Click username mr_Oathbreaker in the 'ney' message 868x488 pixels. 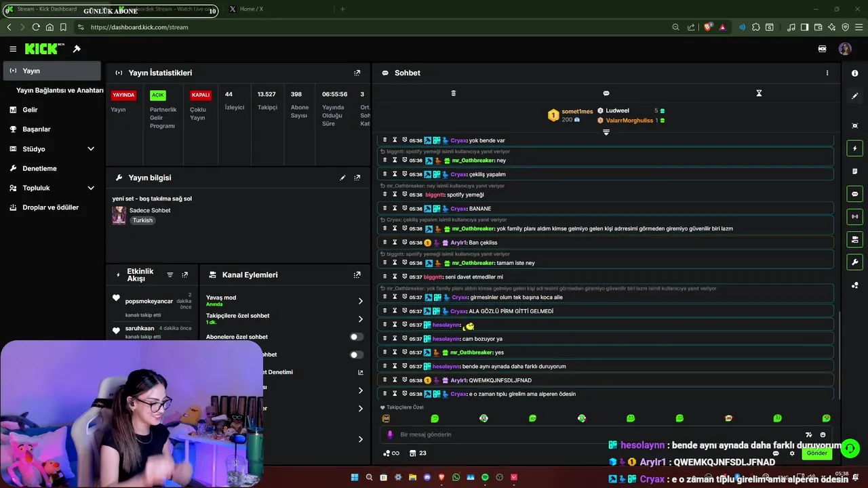coord(473,161)
